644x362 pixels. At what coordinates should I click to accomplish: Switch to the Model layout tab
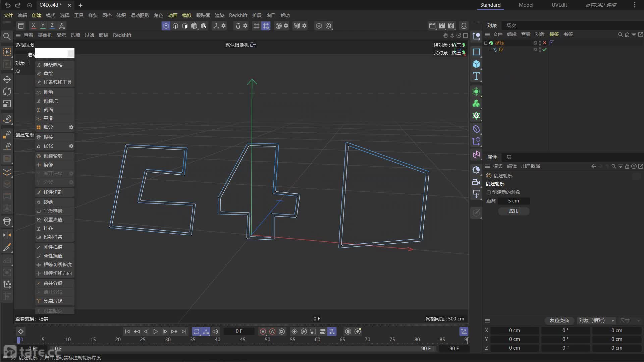click(x=526, y=5)
